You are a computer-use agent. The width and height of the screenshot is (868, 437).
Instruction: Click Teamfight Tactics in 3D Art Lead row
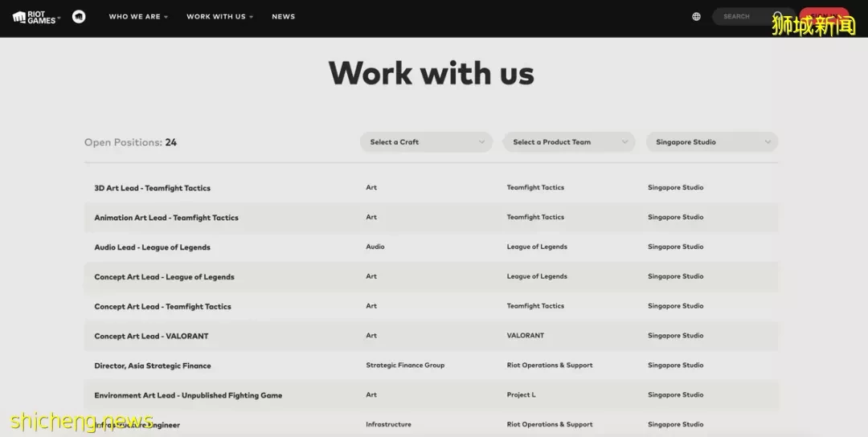point(535,187)
